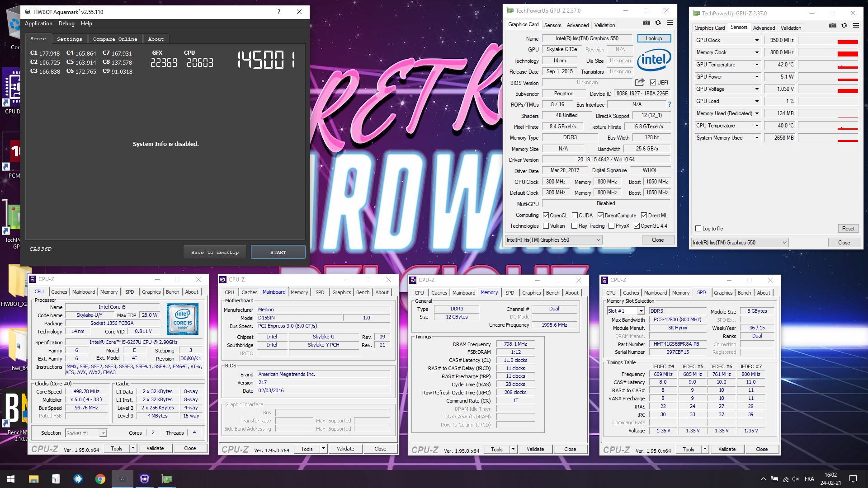Click the HWBOT_X2 folder desktop icon

click(x=15, y=286)
